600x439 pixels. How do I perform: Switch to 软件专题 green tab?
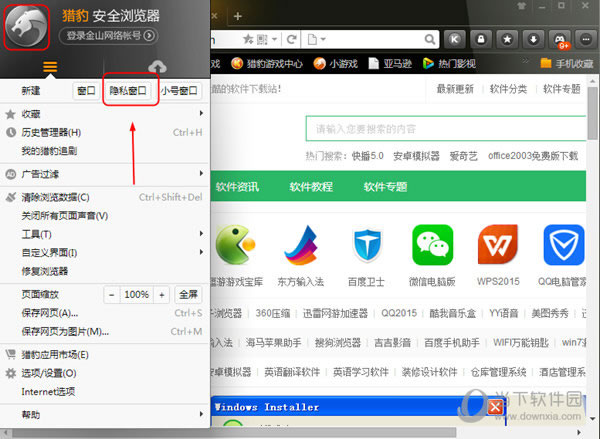point(385,187)
